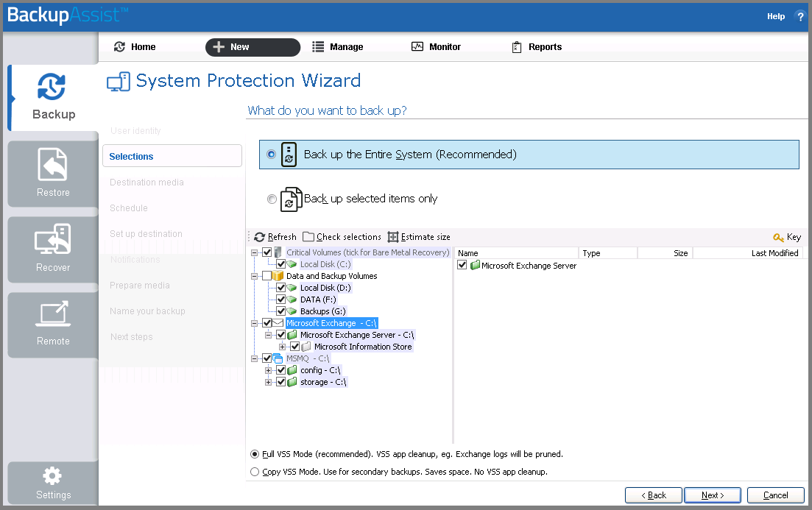Toggle Local Disk (C:) checkbox
812x510 pixels.
click(x=281, y=264)
